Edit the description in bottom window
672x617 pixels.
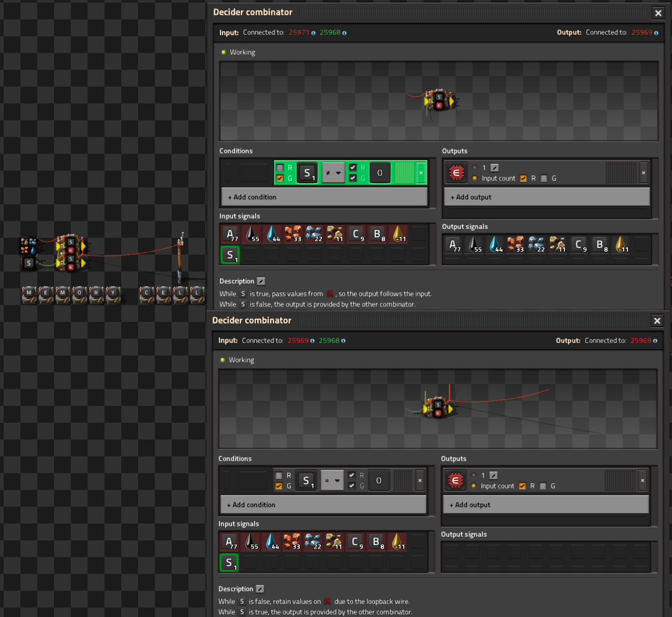260,589
